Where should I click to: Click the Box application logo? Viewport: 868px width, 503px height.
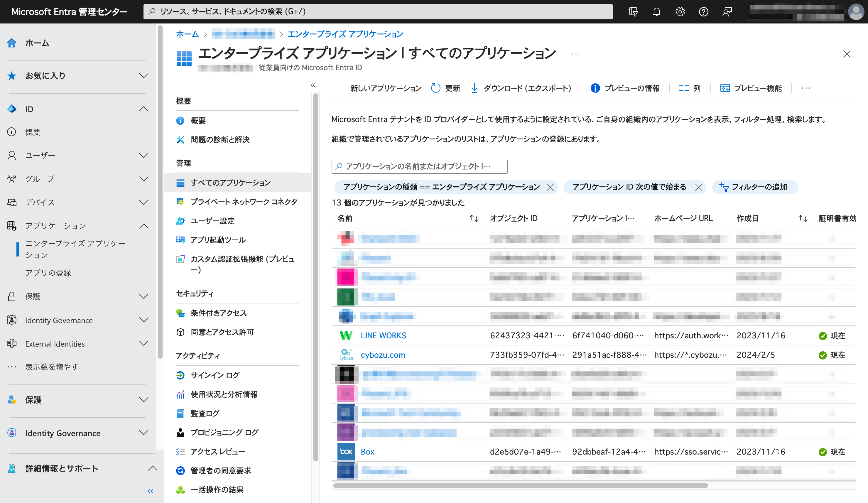pyautogui.click(x=346, y=452)
